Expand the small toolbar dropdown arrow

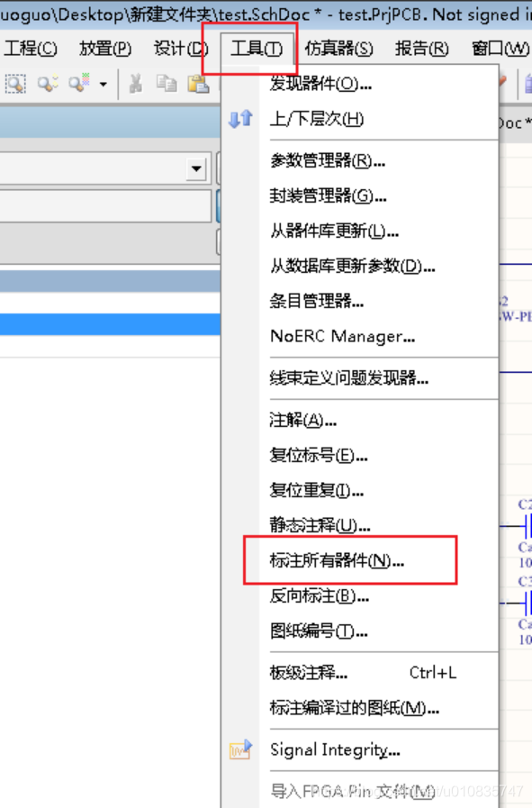(x=104, y=84)
